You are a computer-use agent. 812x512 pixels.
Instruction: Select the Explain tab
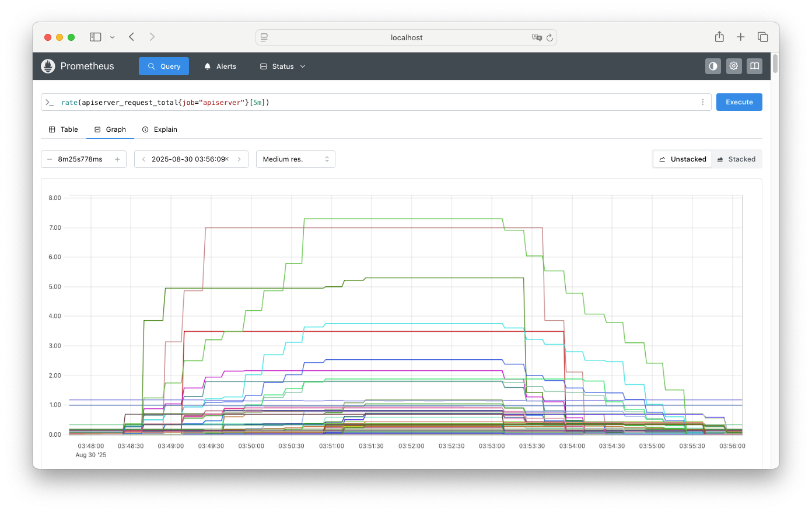click(160, 129)
